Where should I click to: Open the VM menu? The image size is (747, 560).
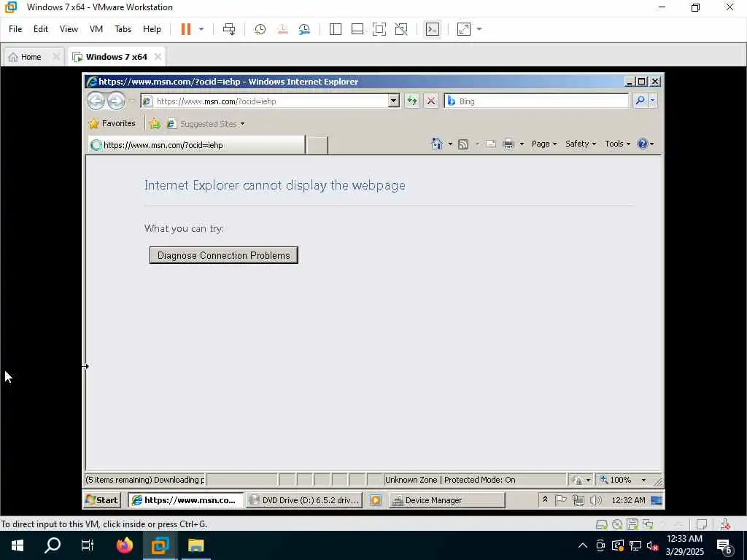coord(96,29)
